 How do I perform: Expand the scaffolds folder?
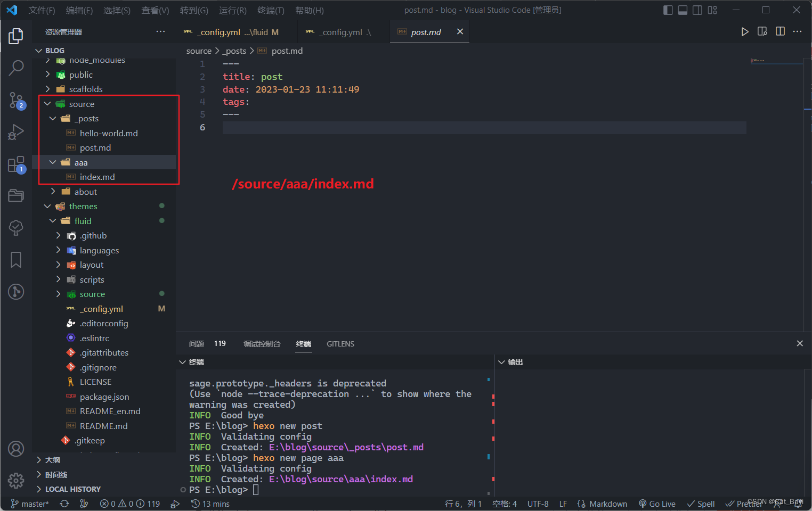click(x=104, y=89)
